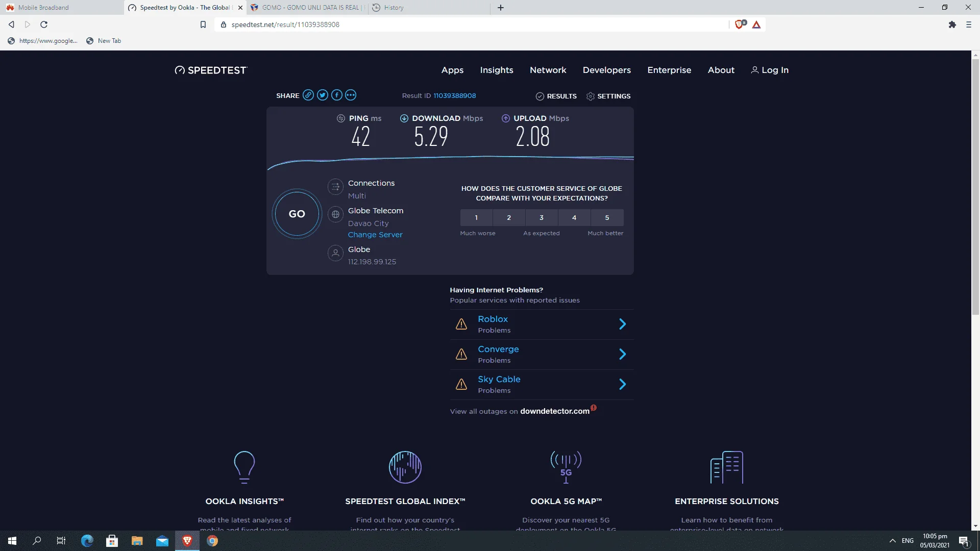Log In to Speedtest account

(x=770, y=70)
